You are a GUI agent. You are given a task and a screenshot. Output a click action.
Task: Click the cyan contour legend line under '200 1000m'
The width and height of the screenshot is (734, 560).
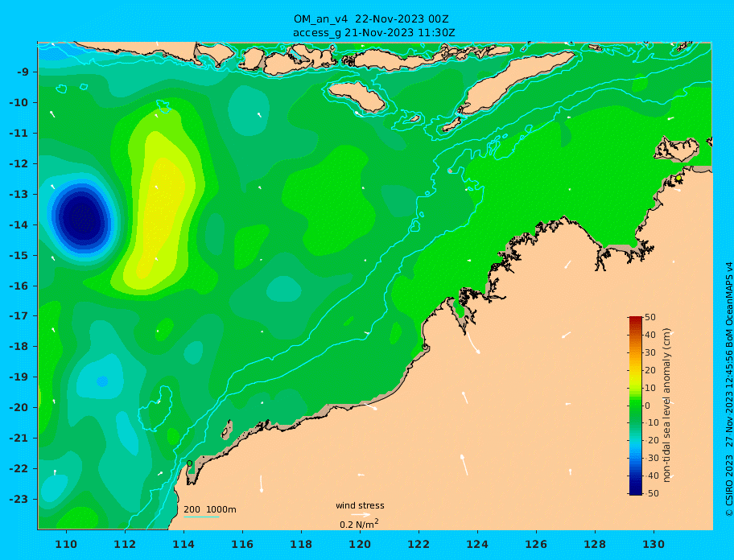pyautogui.click(x=201, y=517)
